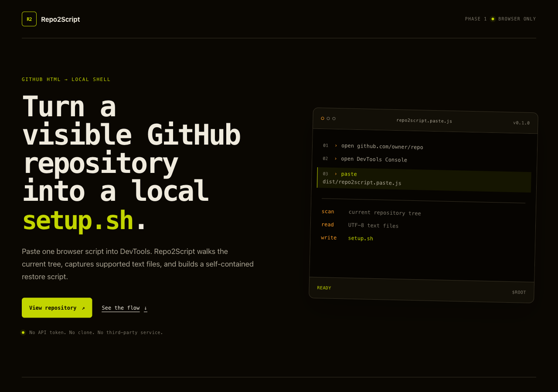
Task: Select the PHASE 1 label in header
Action: click(x=476, y=19)
